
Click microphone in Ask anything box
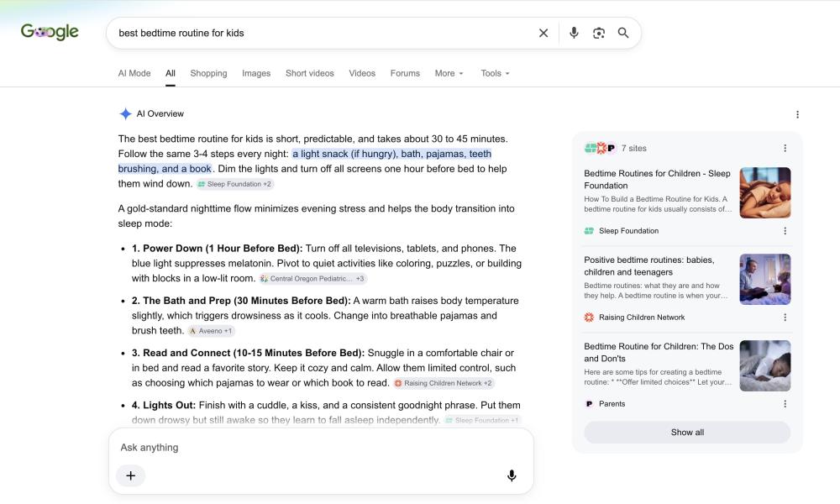[512, 475]
